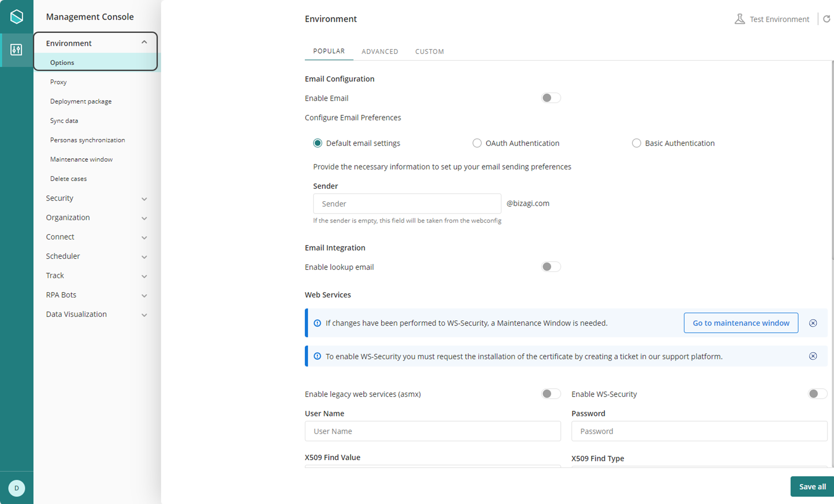The width and height of the screenshot is (834, 504).
Task: Click the Test Environment flask icon
Action: click(x=740, y=19)
